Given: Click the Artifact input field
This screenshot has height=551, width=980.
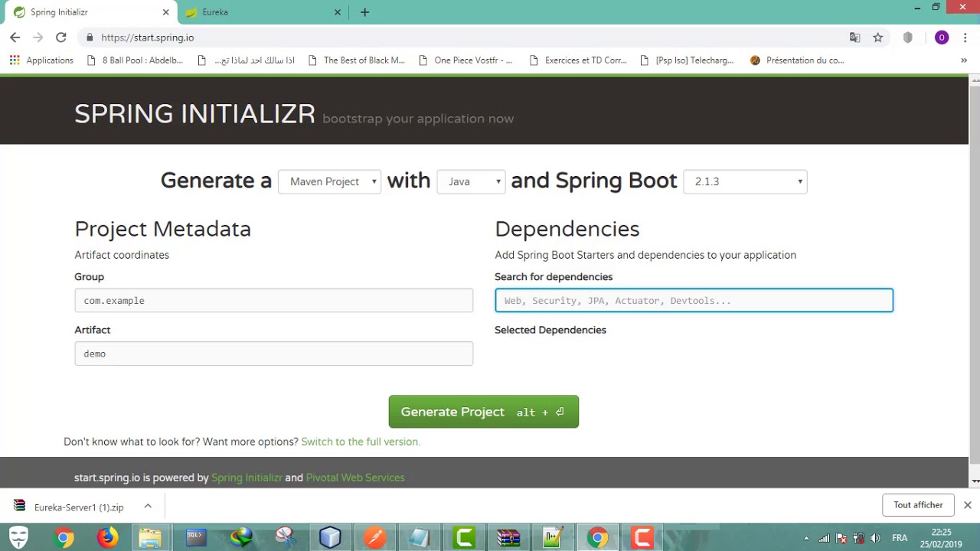Looking at the screenshot, I should [273, 354].
